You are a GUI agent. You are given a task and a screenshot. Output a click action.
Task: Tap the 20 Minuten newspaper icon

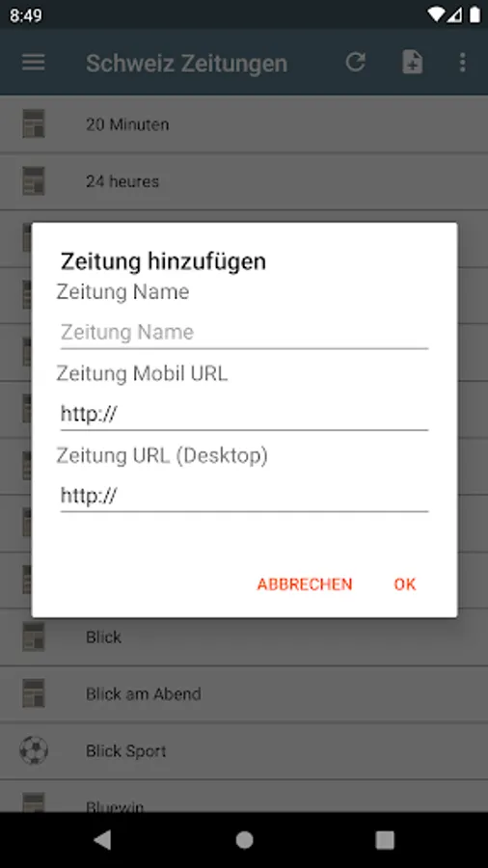pyautogui.click(x=33, y=124)
